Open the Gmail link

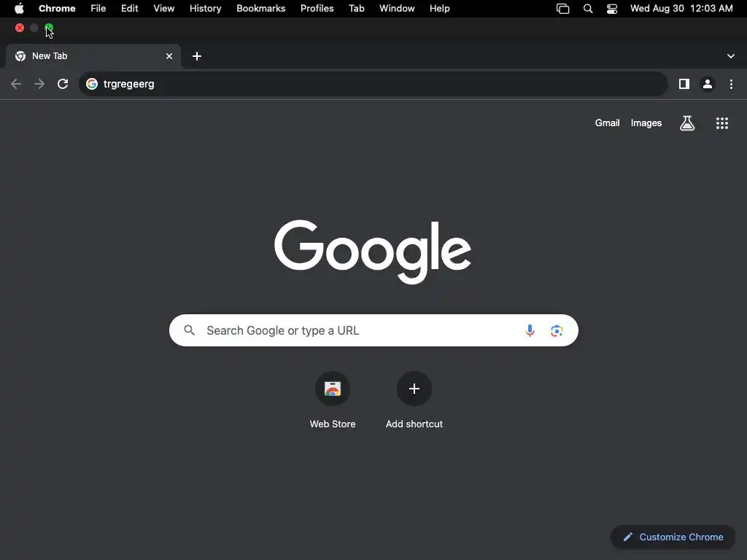(x=607, y=122)
